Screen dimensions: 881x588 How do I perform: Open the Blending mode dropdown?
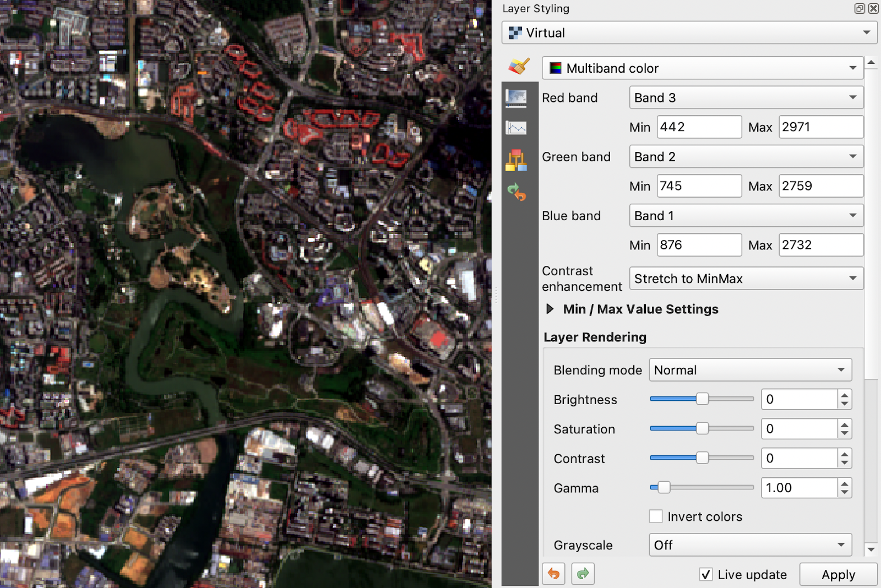pos(750,370)
